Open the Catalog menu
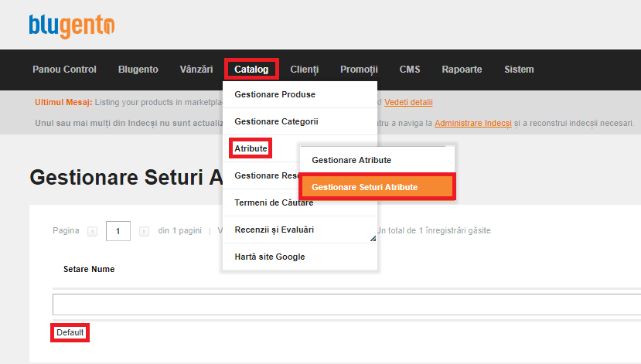This screenshot has height=364, width=641. [251, 70]
